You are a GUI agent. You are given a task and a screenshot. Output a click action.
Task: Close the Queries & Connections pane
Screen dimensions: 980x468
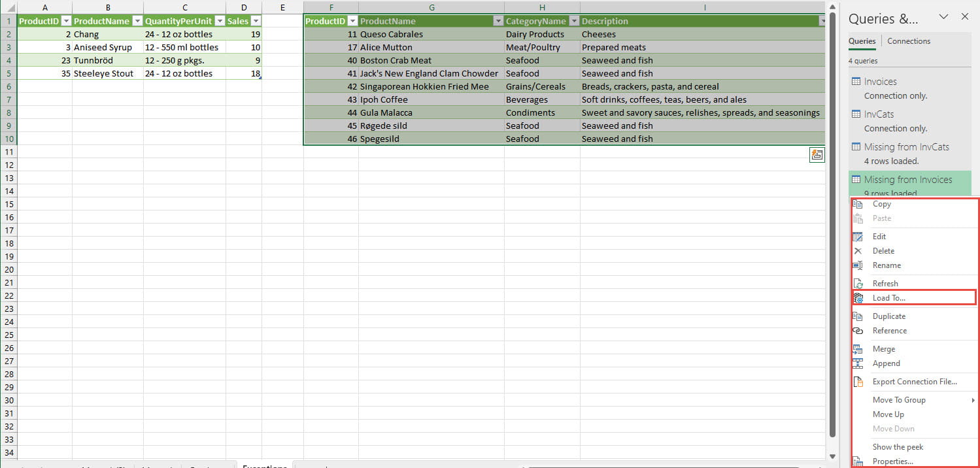point(964,17)
